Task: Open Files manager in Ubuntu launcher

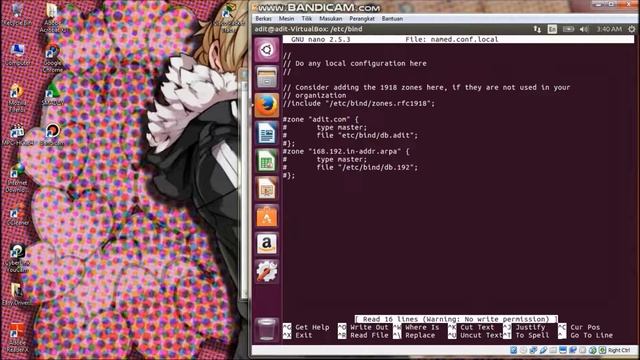Action: [267, 77]
